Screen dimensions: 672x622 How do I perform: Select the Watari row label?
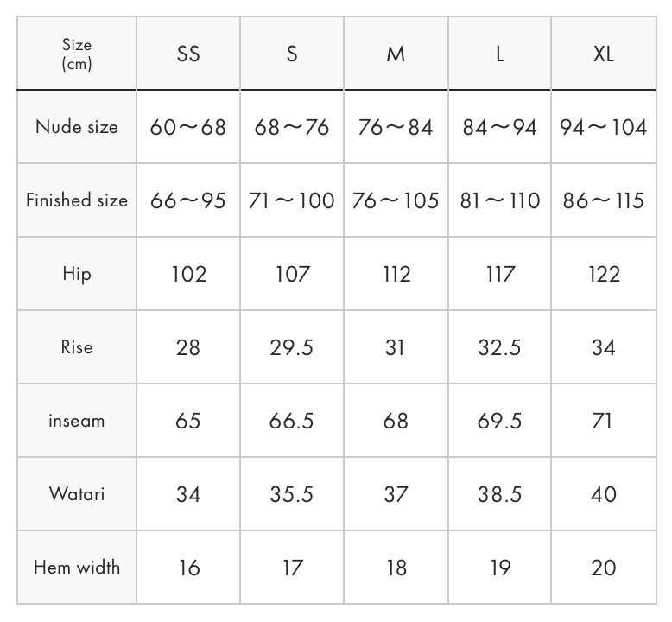click(x=77, y=494)
